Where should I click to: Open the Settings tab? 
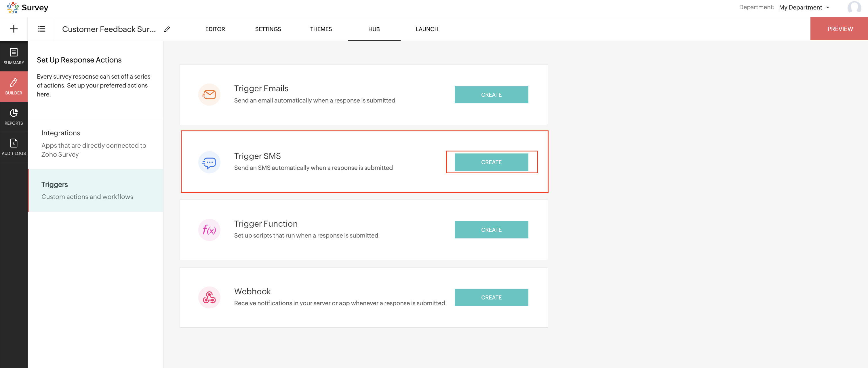click(268, 29)
